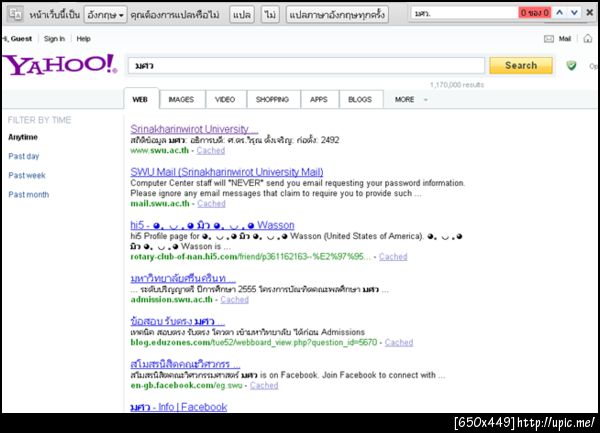The width and height of the screenshot is (600, 433).
Task: Click the Home house icon
Action: [588, 38]
